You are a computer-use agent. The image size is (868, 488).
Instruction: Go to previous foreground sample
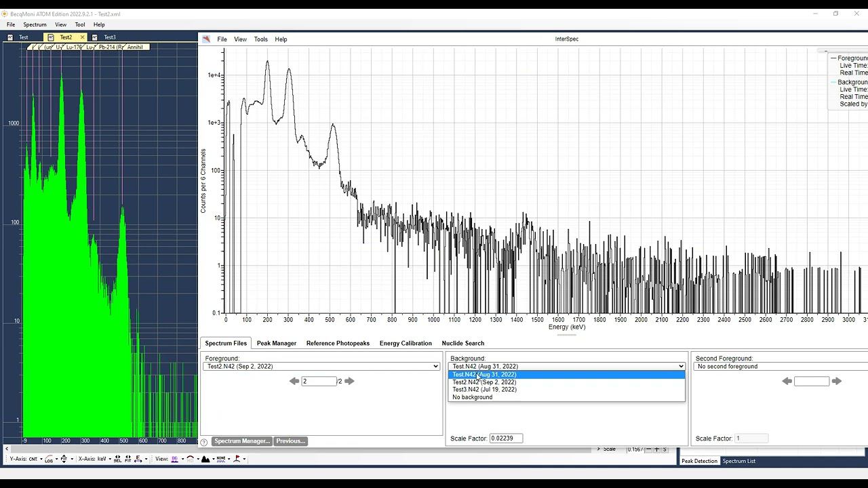[294, 381]
